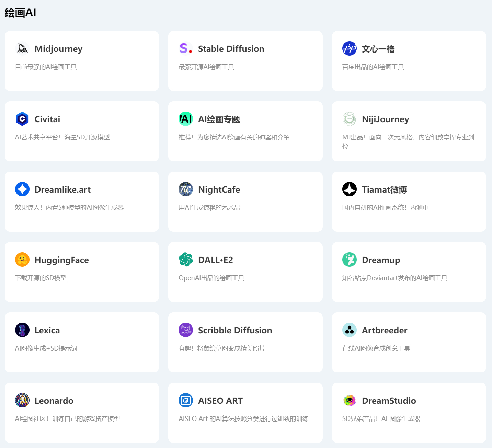This screenshot has width=492, height=448.
Task: Click the text AI绘图社区！训练自己的游戏资产模型
Action: tap(68, 419)
